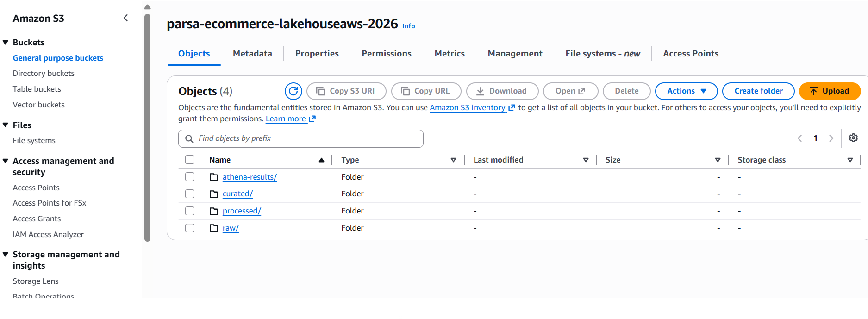Select the athena-results/ row checkbox

coord(189,177)
